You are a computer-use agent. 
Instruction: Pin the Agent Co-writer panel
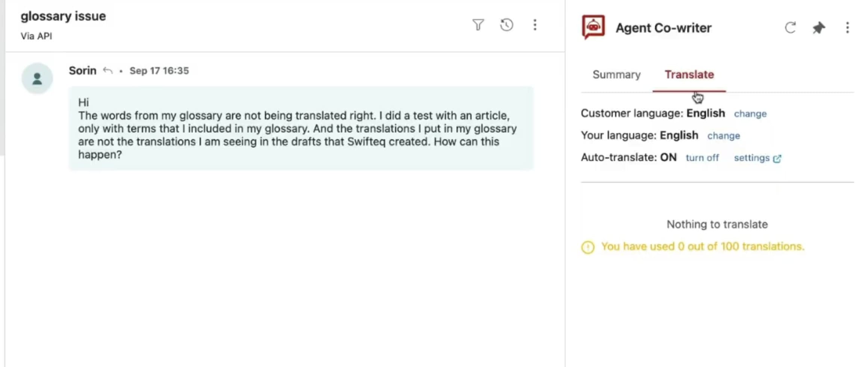click(819, 28)
